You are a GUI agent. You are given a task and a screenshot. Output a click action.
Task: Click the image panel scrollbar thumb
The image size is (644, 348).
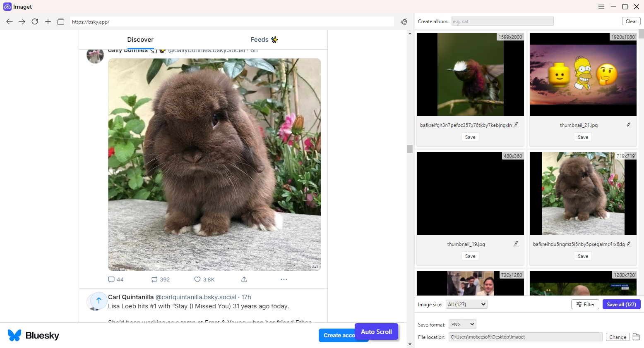641,33
